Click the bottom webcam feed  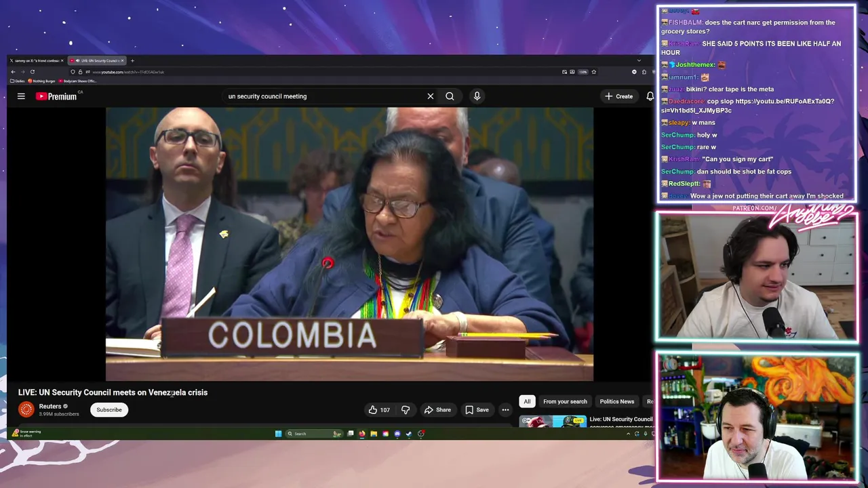757,418
